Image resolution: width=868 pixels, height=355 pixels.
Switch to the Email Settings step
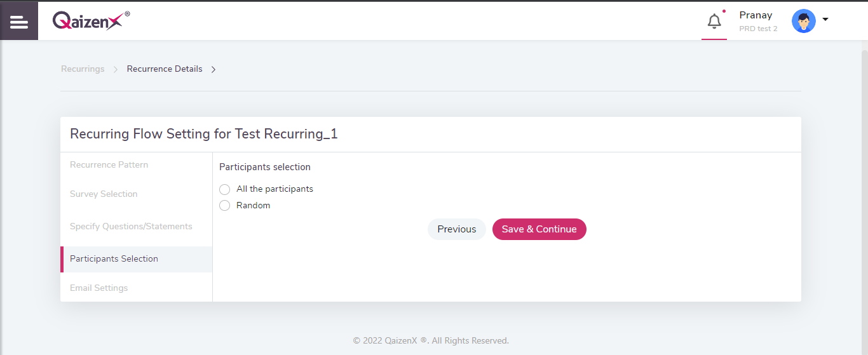click(x=98, y=288)
